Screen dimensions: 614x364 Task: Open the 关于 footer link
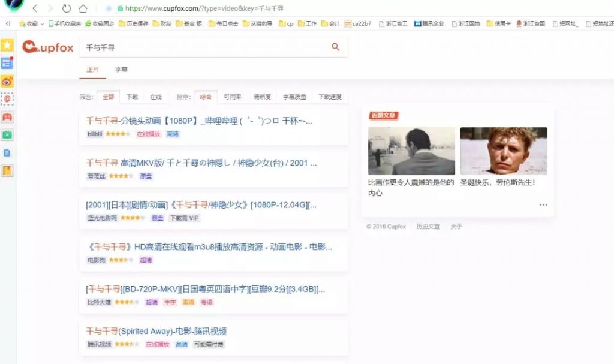click(x=456, y=227)
